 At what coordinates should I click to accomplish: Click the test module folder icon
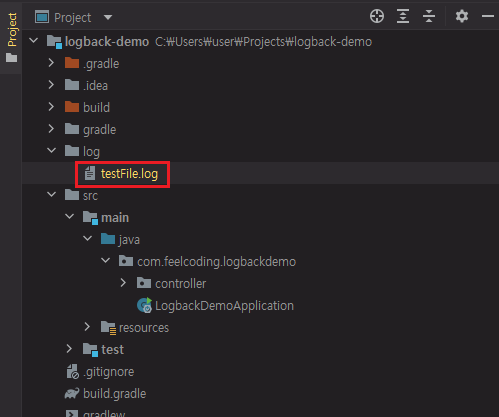coord(90,350)
